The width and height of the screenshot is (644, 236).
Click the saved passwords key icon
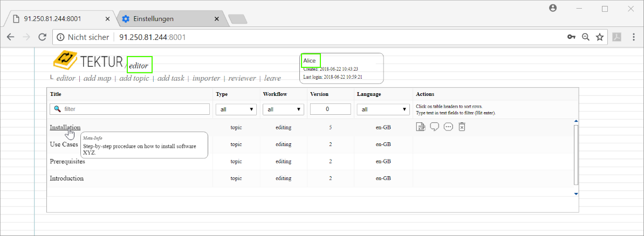(571, 37)
